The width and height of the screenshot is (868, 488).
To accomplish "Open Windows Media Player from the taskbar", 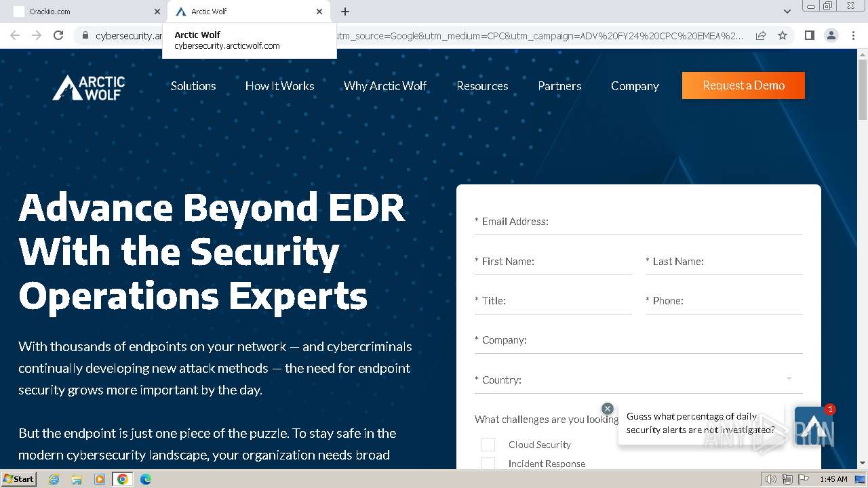I will click(100, 479).
